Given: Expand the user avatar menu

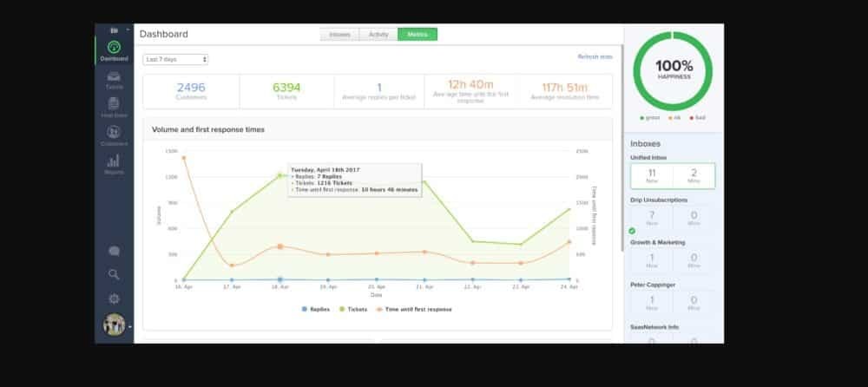Looking at the screenshot, I should [115, 325].
